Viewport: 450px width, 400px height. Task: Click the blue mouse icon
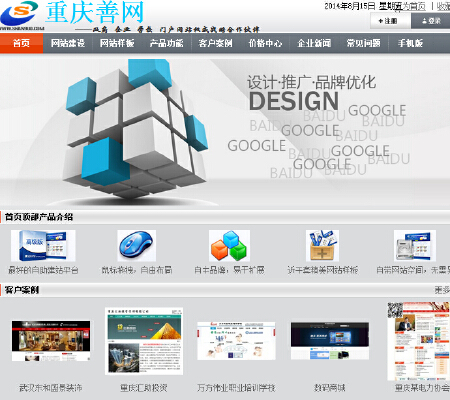[136, 246]
